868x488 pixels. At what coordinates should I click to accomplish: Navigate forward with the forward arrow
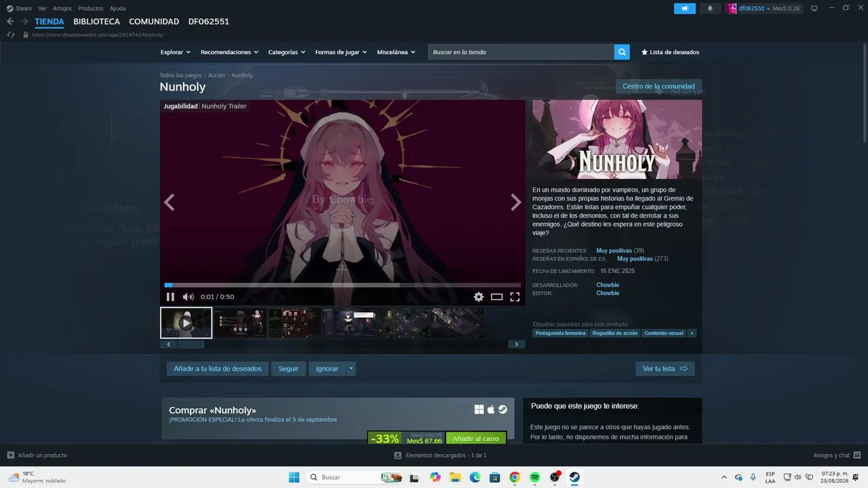(x=24, y=22)
